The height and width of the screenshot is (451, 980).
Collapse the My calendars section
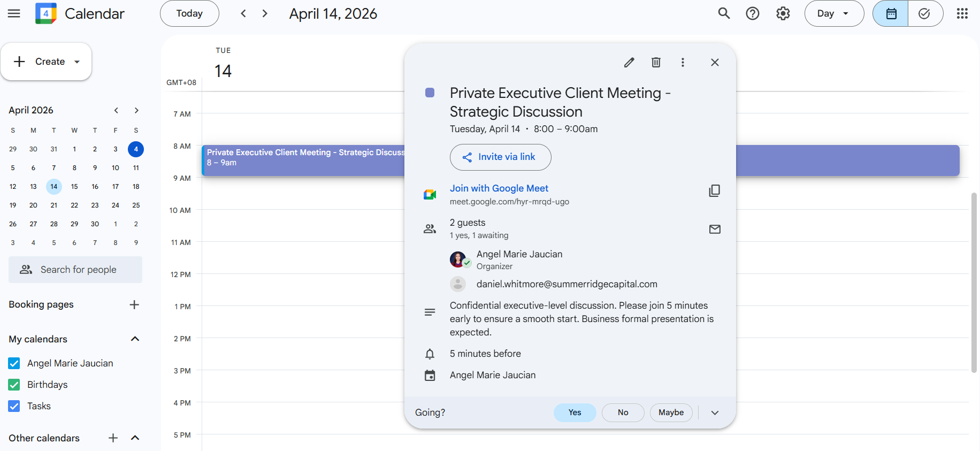point(135,339)
